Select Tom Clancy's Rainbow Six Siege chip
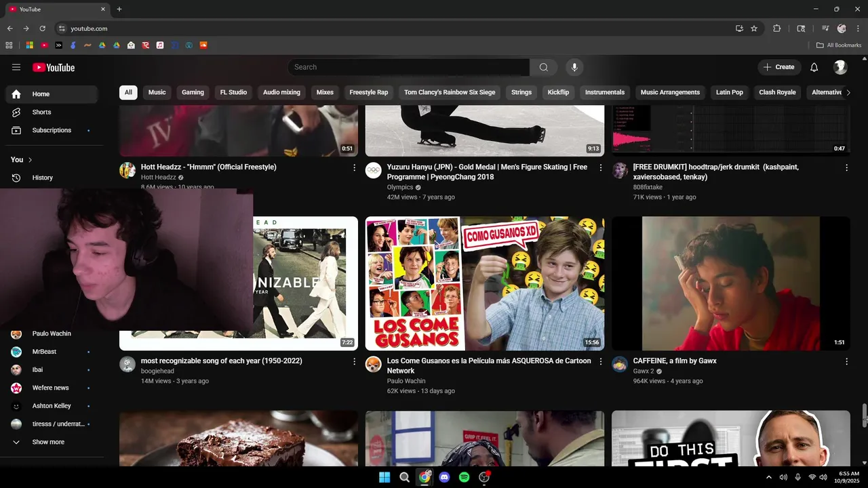This screenshot has height=488, width=868. (450, 92)
